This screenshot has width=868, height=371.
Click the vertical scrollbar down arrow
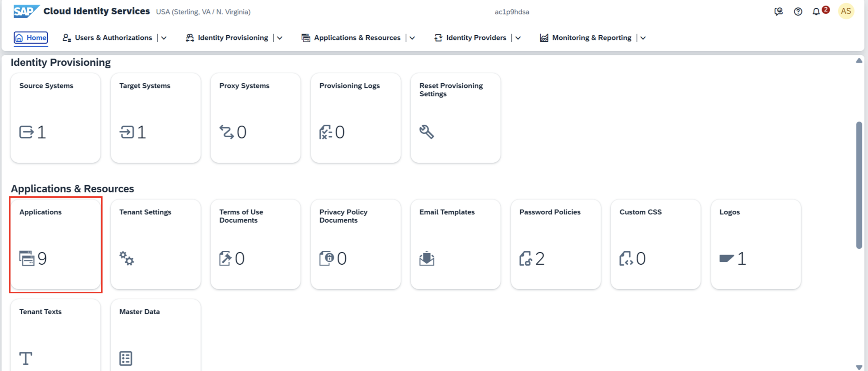pos(859,367)
